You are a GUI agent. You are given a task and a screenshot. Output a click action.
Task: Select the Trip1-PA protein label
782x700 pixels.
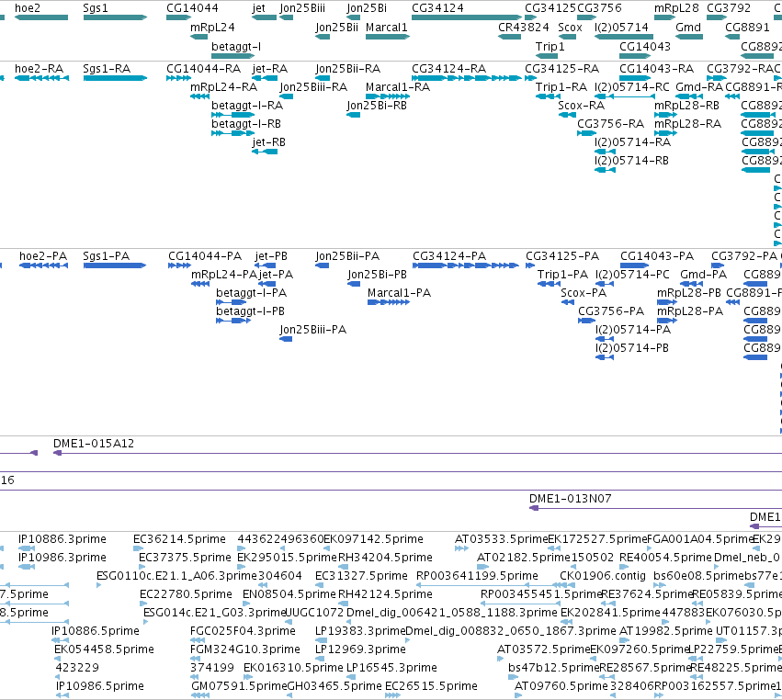(x=562, y=275)
